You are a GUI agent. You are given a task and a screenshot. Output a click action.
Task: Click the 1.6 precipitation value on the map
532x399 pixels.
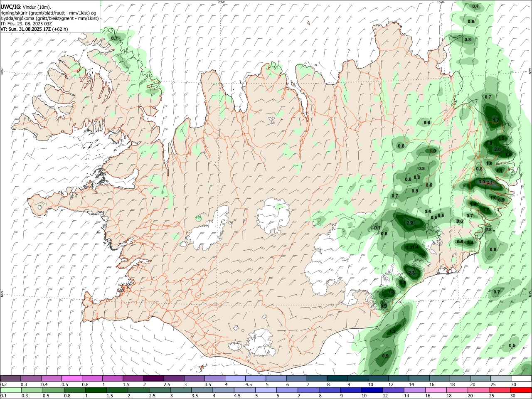point(508,155)
